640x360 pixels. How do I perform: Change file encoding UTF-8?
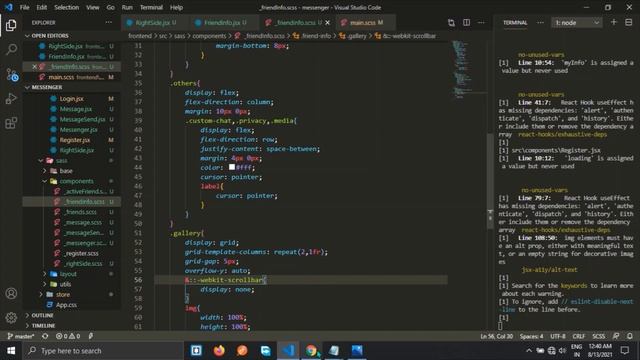pyautogui.click(x=558, y=336)
